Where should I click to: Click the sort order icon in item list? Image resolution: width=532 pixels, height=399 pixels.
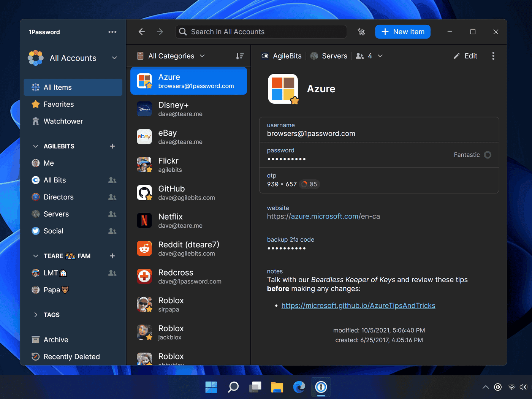(240, 56)
